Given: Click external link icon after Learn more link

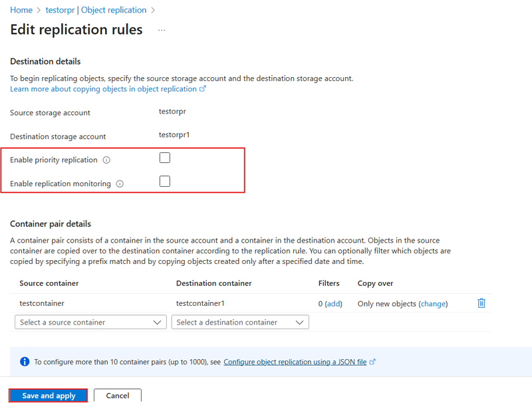Looking at the screenshot, I should (x=203, y=89).
